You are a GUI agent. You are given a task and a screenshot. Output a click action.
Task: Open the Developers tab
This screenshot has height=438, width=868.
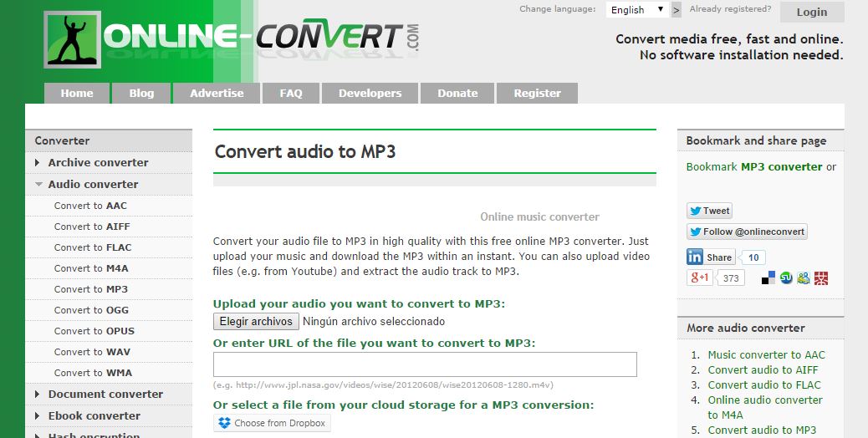pyautogui.click(x=370, y=93)
